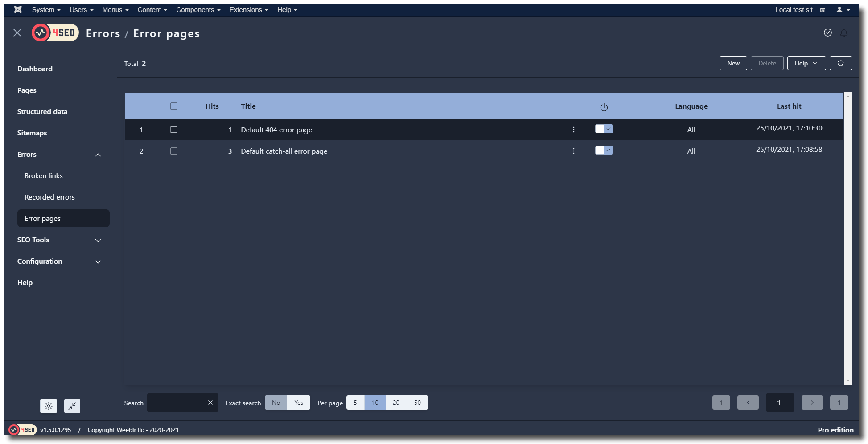Toggle the enabled switch for Default 404 error page

tap(604, 129)
